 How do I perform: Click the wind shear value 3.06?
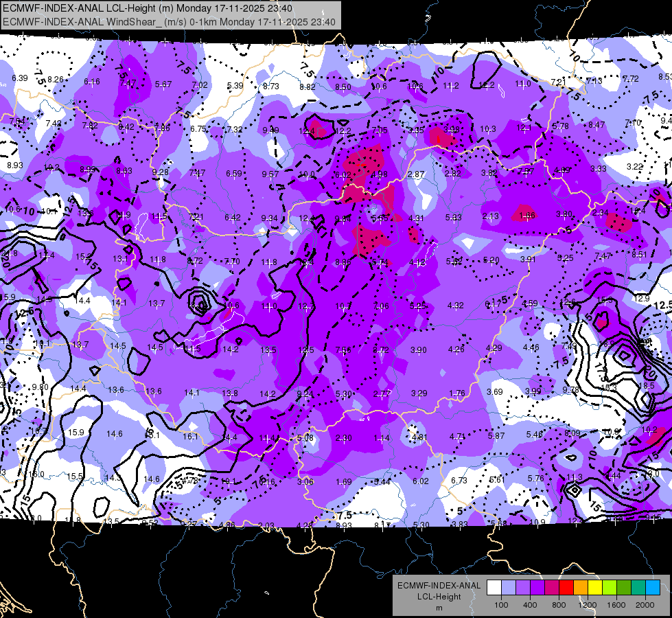pyautogui.click(x=305, y=482)
